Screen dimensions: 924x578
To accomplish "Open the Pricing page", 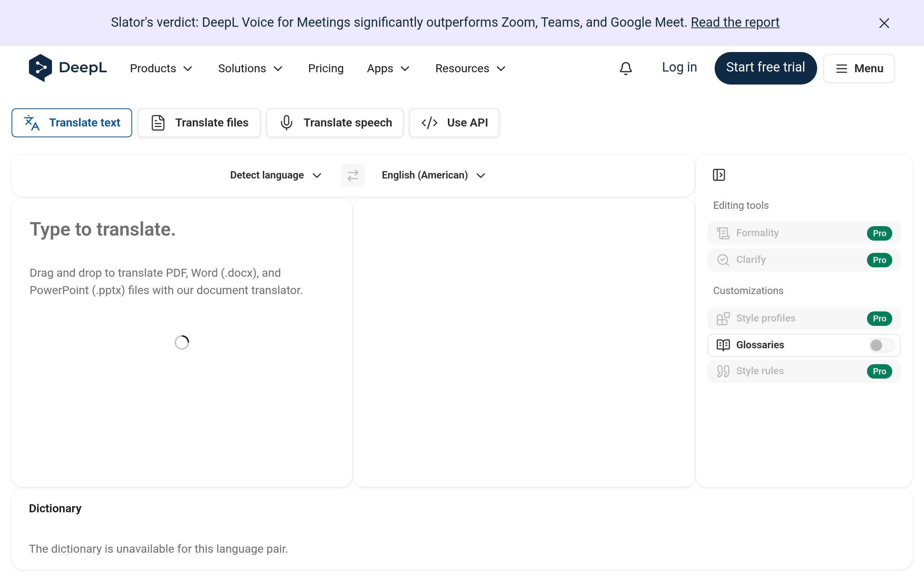I will click(x=326, y=68).
